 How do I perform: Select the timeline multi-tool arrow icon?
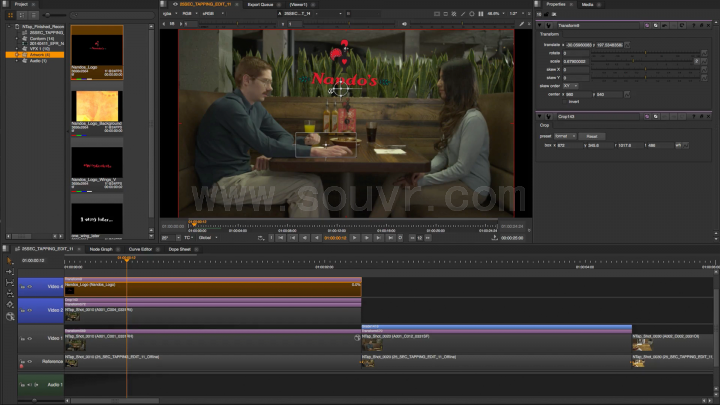10,260
